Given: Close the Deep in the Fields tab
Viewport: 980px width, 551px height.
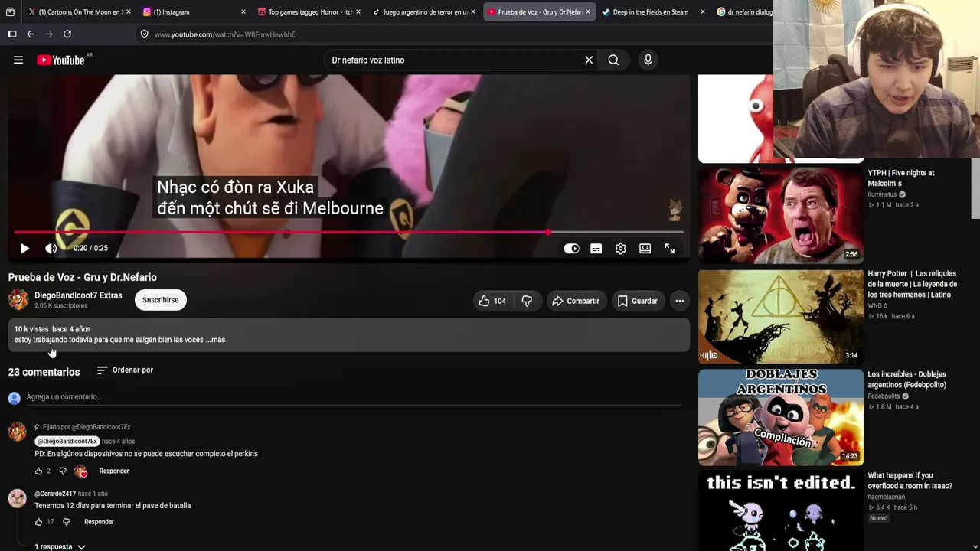Looking at the screenshot, I should pyautogui.click(x=703, y=12).
